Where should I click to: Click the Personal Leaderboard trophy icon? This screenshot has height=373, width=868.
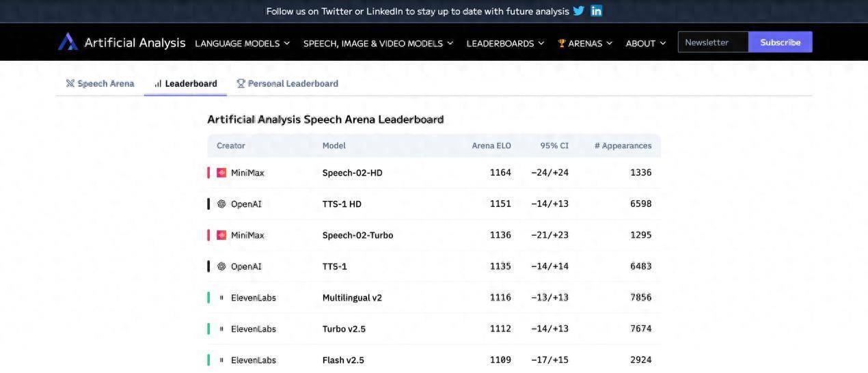tap(241, 83)
